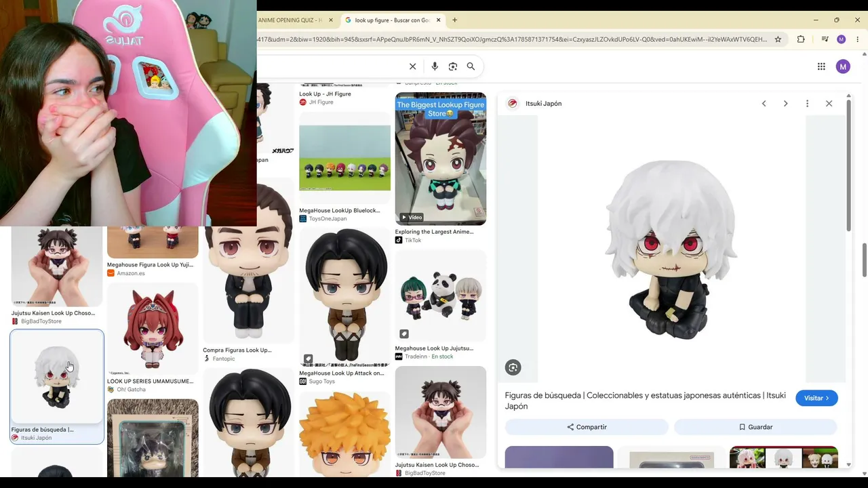Open the 'Megahouse Look Up Jujutsu...' result title

435,348
